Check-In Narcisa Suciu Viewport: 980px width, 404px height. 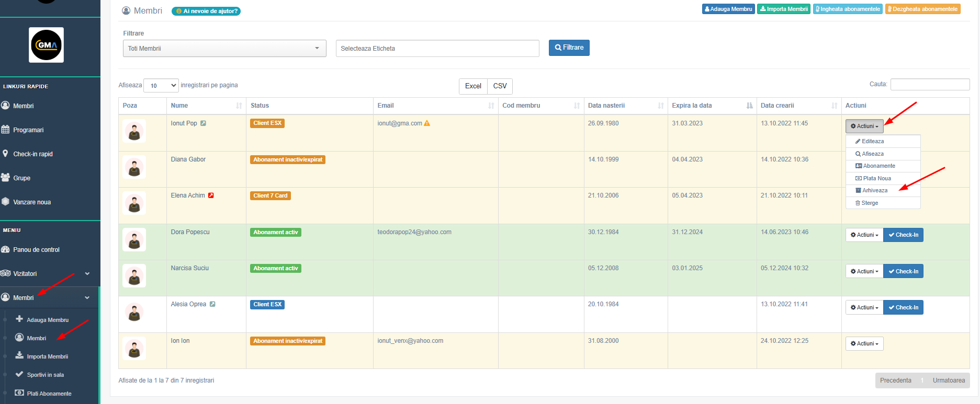(x=903, y=271)
